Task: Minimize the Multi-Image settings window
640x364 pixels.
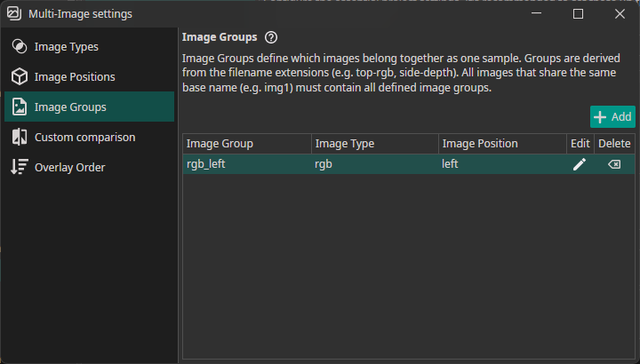Action: coord(536,13)
